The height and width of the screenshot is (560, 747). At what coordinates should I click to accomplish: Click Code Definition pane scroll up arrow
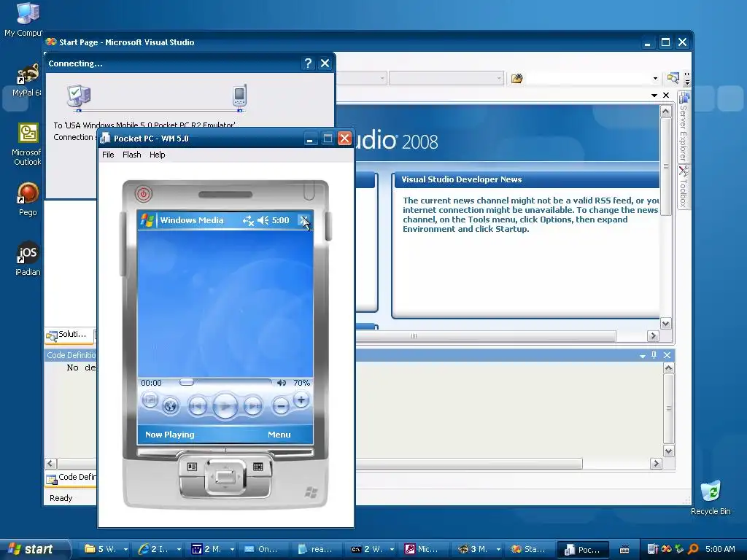[668, 368]
